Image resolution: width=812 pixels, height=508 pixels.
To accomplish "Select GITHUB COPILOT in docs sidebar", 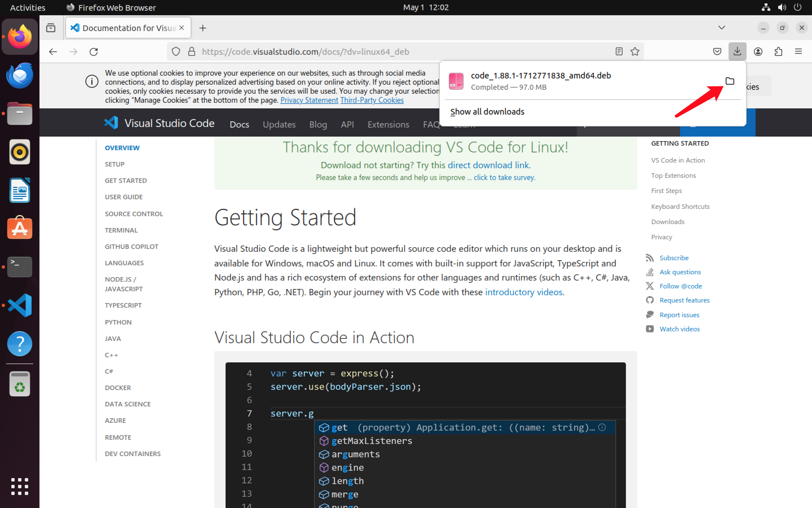I will [x=132, y=247].
